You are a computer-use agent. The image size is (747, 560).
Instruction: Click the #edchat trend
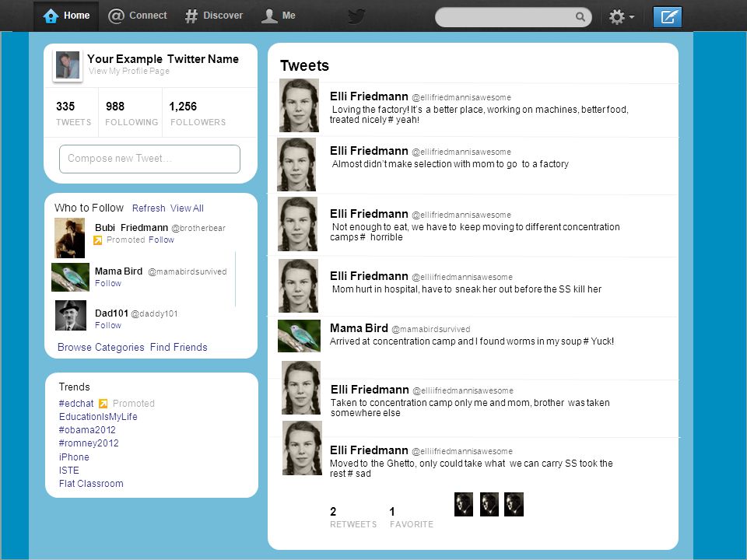[x=76, y=404]
